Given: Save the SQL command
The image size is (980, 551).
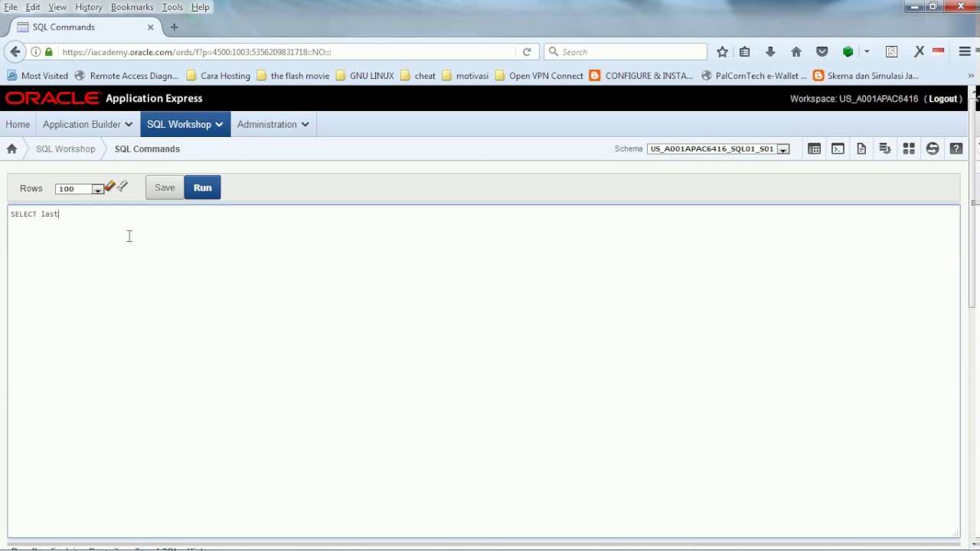Looking at the screenshot, I should pyautogui.click(x=165, y=187).
